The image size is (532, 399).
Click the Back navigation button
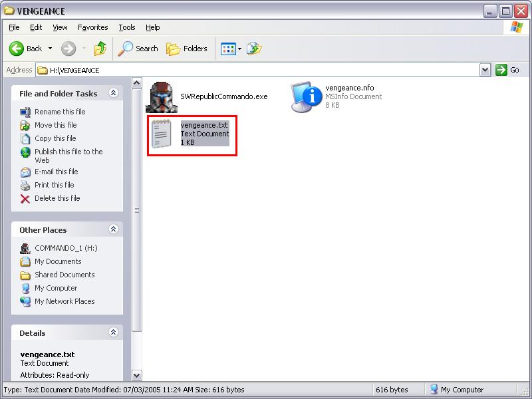[27, 49]
